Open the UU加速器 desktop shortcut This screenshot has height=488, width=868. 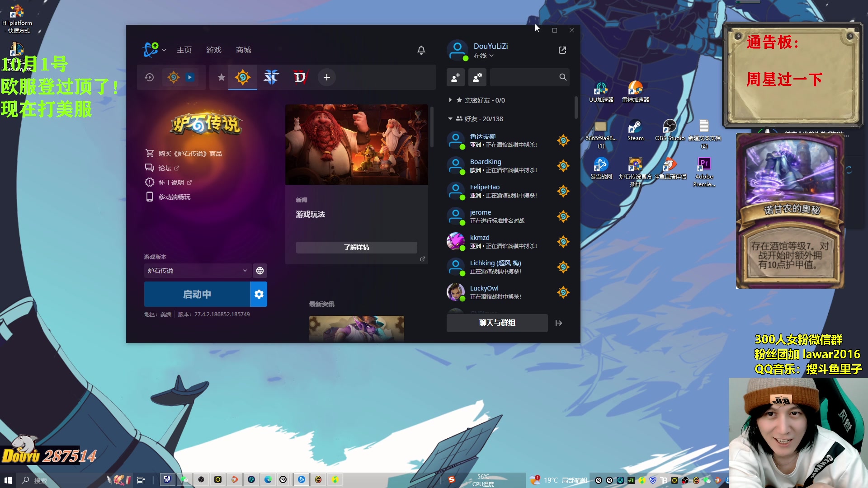tap(601, 92)
